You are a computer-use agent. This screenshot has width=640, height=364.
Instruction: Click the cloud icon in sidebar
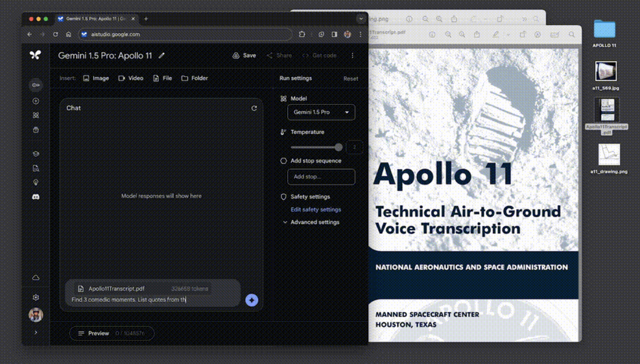click(36, 278)
